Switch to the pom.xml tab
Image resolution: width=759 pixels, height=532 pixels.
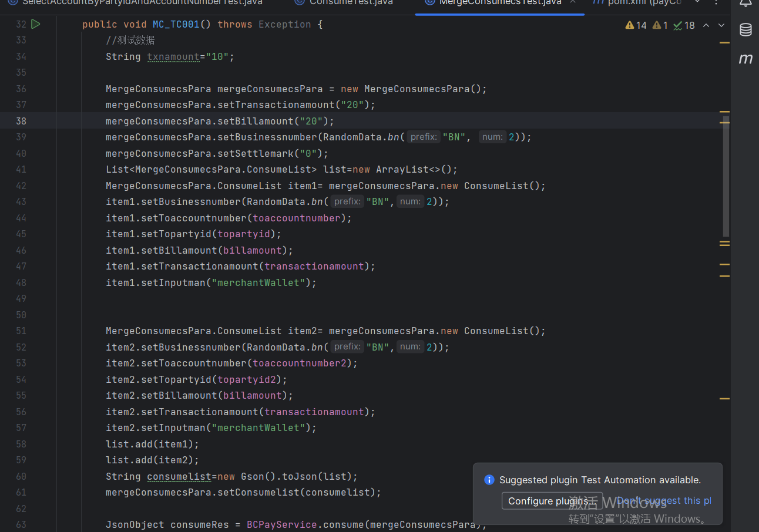637,3
